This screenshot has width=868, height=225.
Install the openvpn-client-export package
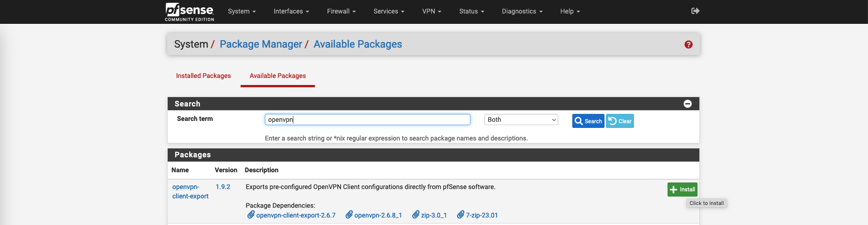point(682,190)
